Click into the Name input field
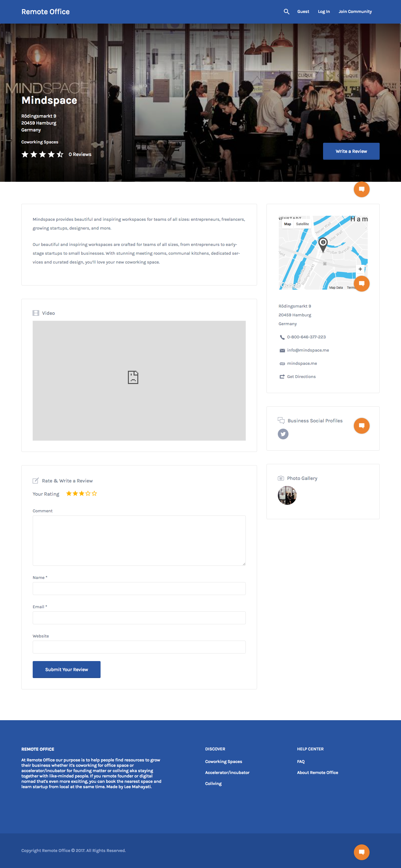This screenshot has height=868, width=401. [x=139, y=589]
